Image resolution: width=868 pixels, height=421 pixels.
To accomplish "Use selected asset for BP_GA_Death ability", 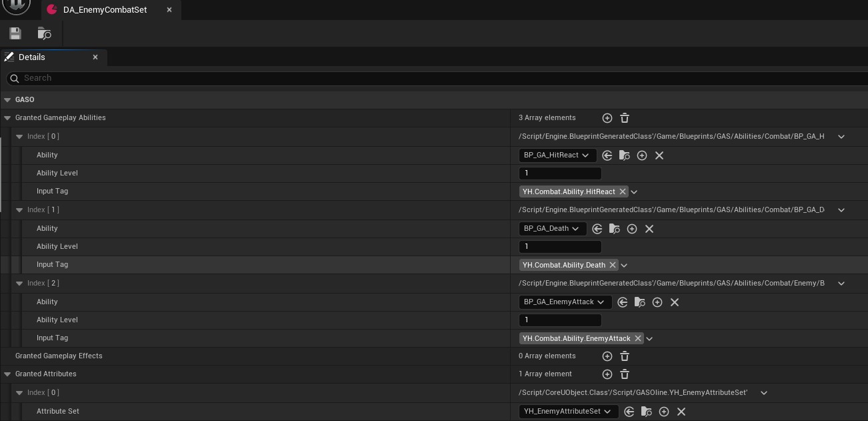I will click(x=597, y=229).
